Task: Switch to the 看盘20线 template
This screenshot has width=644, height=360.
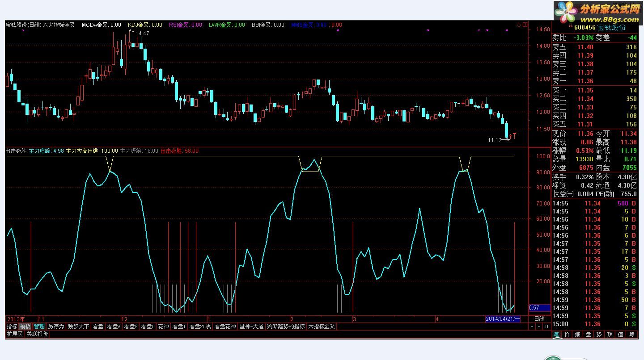Action: pos(200,327)
